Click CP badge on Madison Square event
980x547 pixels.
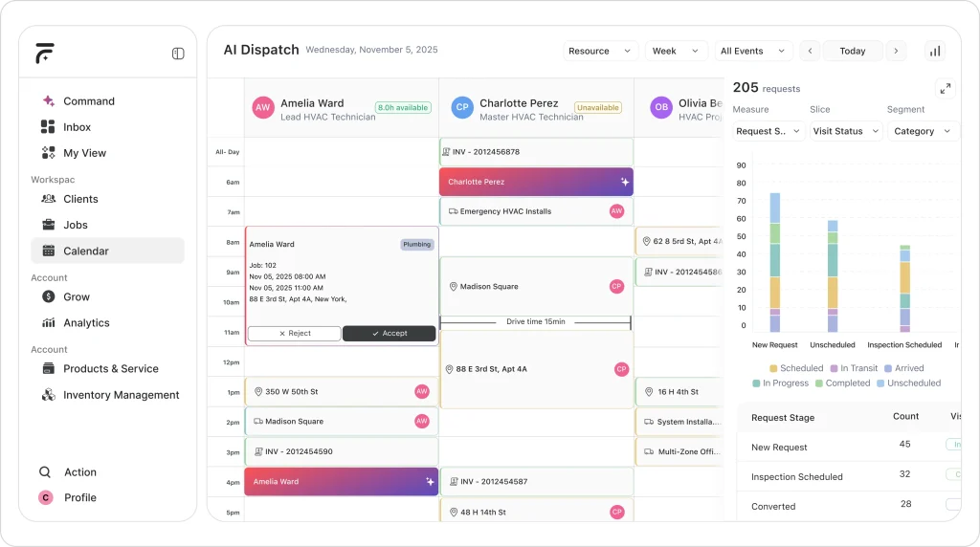tap(617, 287)
